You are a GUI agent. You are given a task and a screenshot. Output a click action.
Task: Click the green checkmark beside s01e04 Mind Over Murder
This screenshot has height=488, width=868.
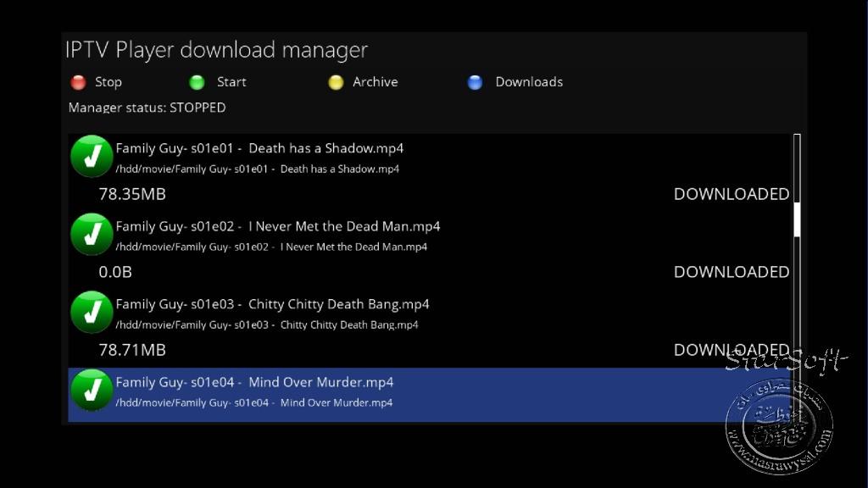point(92,391)
